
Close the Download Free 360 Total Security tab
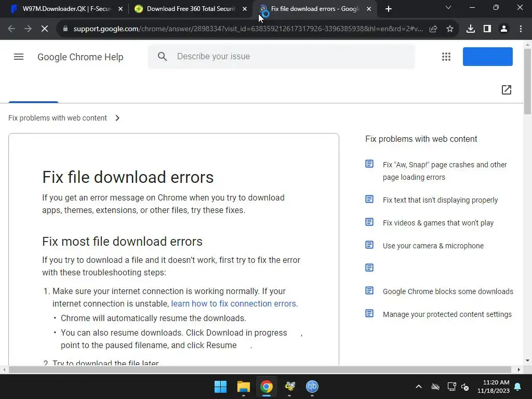[x=245, y=9]
